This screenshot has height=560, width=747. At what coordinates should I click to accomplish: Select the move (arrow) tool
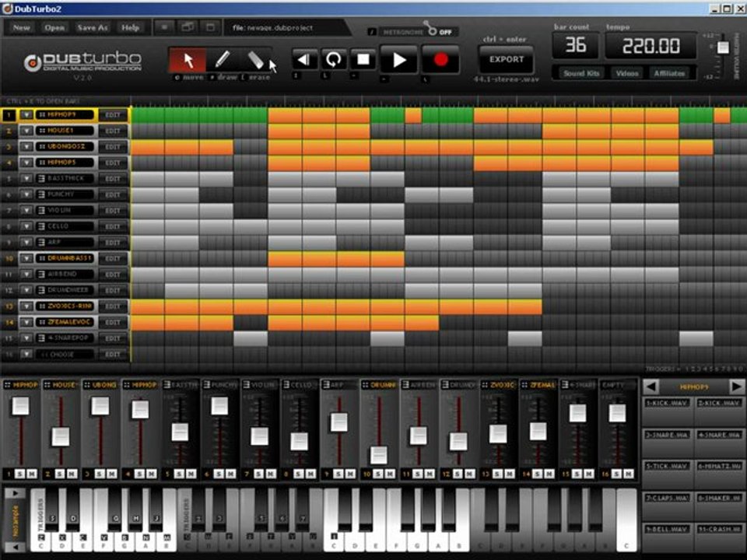point(188,60)
